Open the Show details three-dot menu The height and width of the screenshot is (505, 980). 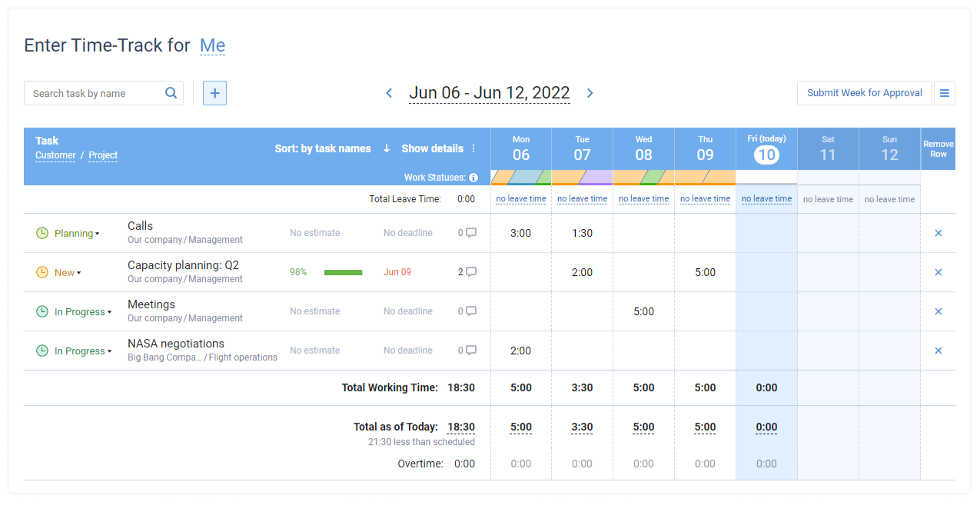[x=473, y=148]
